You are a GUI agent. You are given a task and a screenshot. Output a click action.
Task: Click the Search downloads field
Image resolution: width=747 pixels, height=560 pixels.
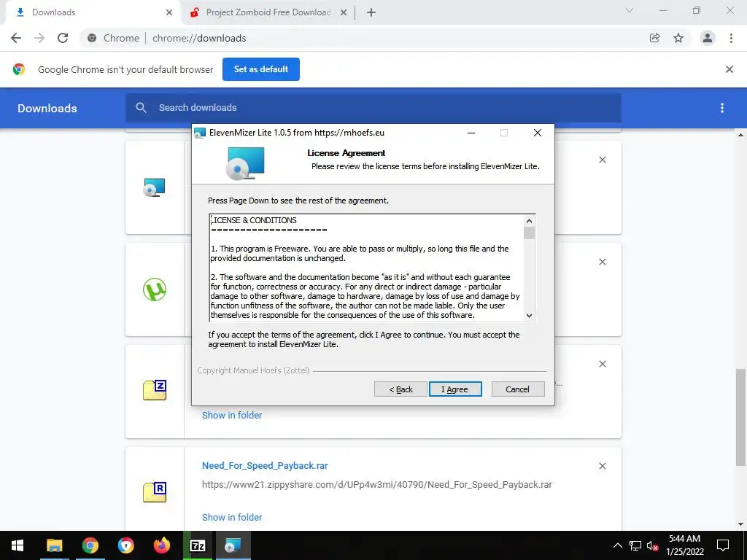click(x=373, y=108)
